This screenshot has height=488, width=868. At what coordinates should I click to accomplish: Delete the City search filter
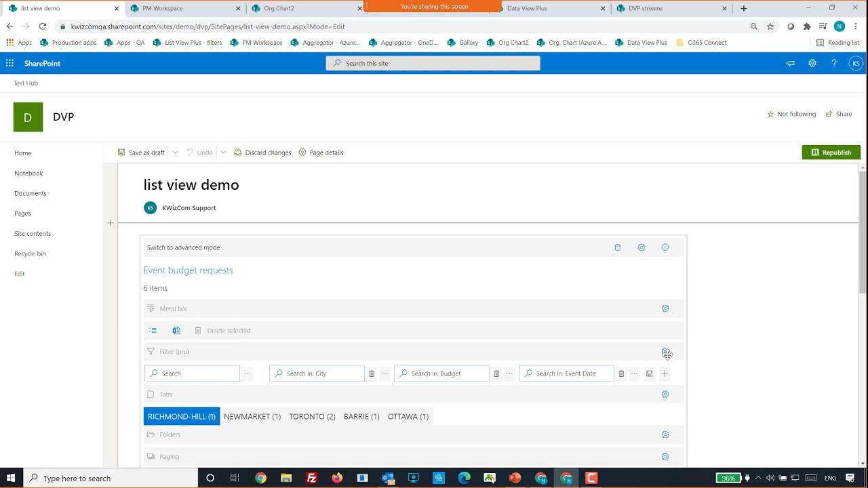point(372,373)
